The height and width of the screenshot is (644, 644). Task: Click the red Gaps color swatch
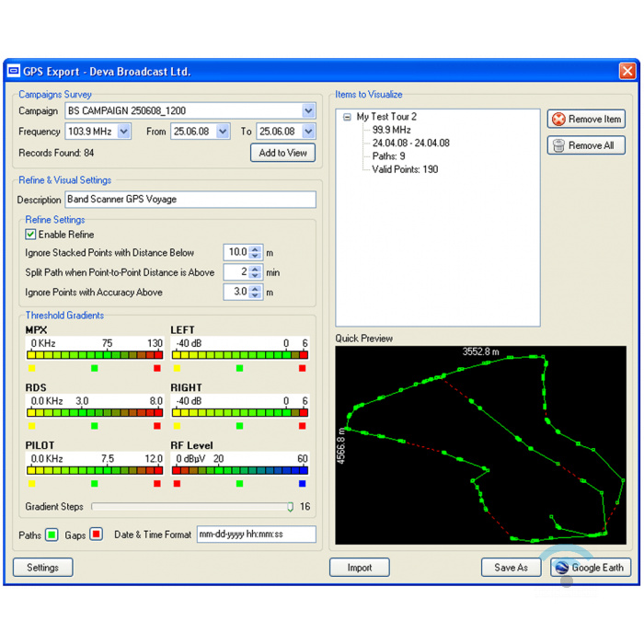96,535
